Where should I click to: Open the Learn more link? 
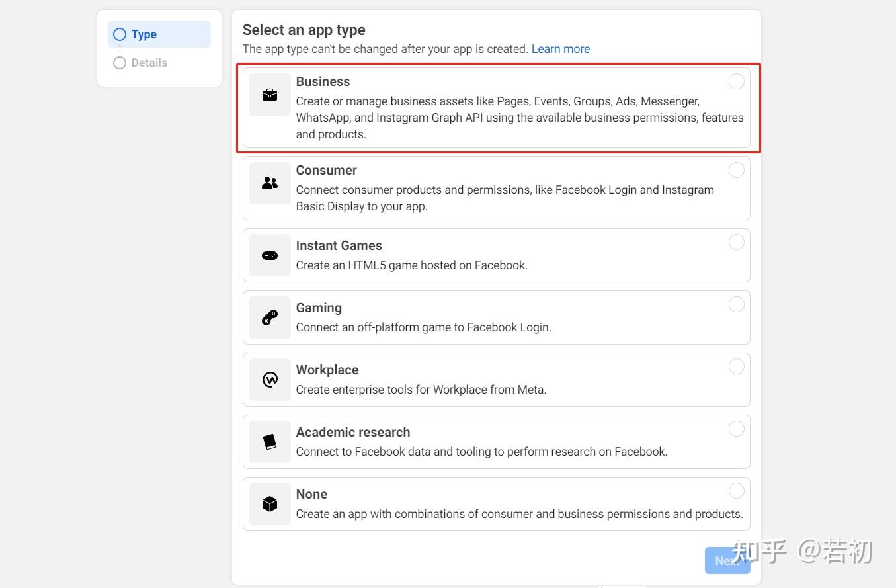point(560,49)
